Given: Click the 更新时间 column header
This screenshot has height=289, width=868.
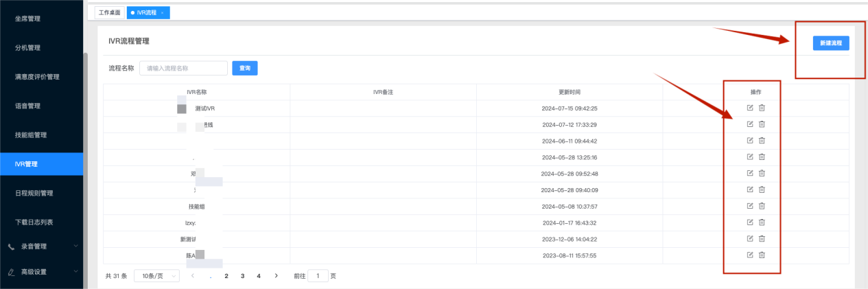Looking at the screenshot, I should click(570, 92).
